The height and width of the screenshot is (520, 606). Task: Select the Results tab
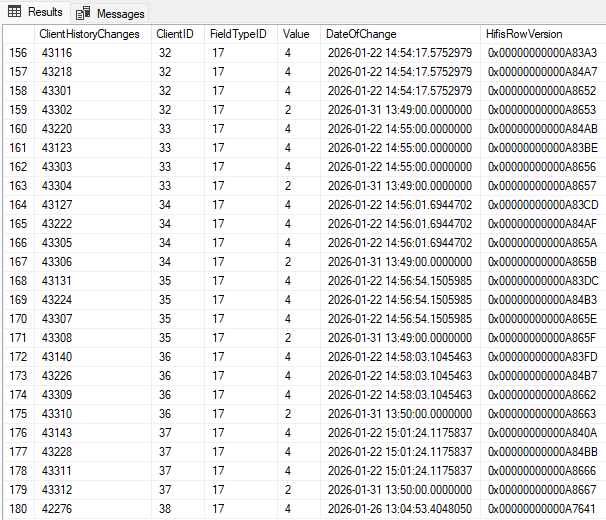point(36,12)
